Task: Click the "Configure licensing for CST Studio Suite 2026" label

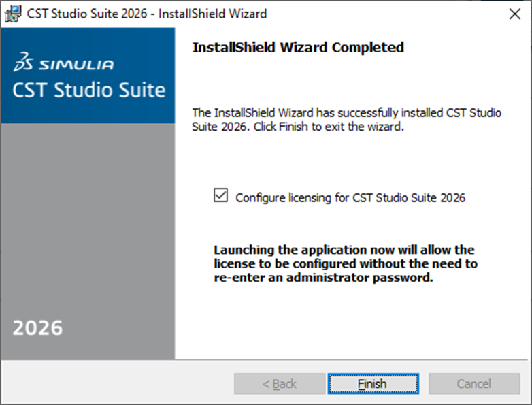Action: (x=350, y=198)
